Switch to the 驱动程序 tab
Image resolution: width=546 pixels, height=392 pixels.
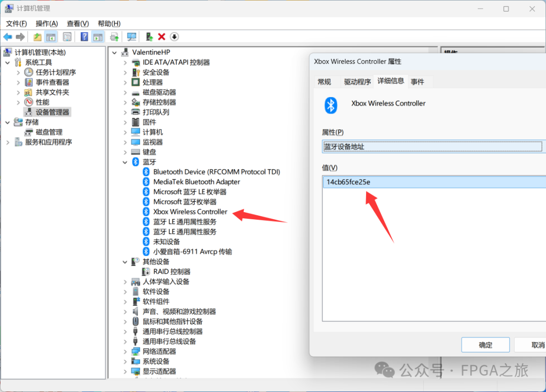point(357,82)
